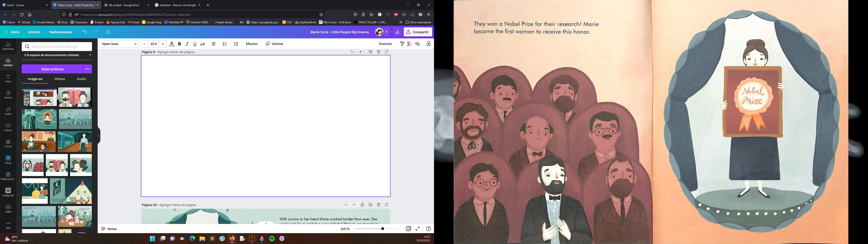The image size is (868, 244).
Task: Open the Videos panel in left sidebar
Action: pos(8,127)
